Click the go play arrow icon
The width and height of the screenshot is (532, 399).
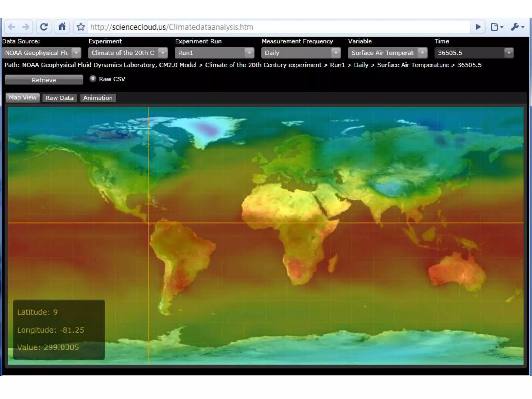click(x=477, y=27)
